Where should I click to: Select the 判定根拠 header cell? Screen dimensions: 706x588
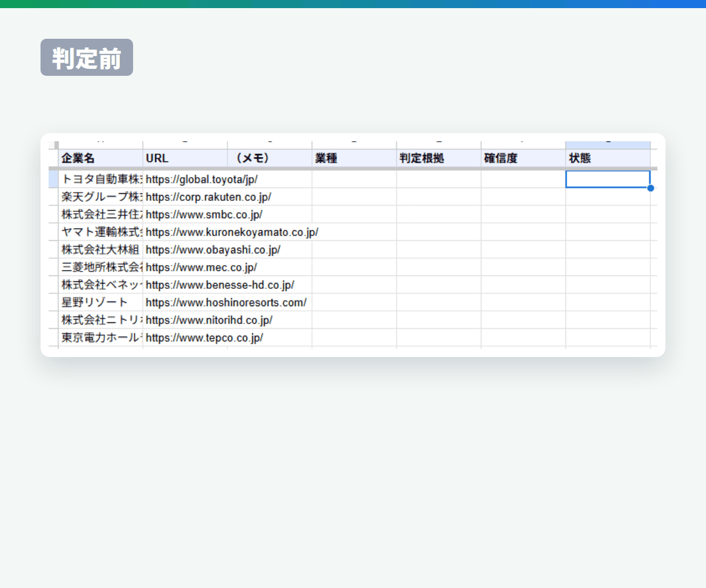[439, 158]
